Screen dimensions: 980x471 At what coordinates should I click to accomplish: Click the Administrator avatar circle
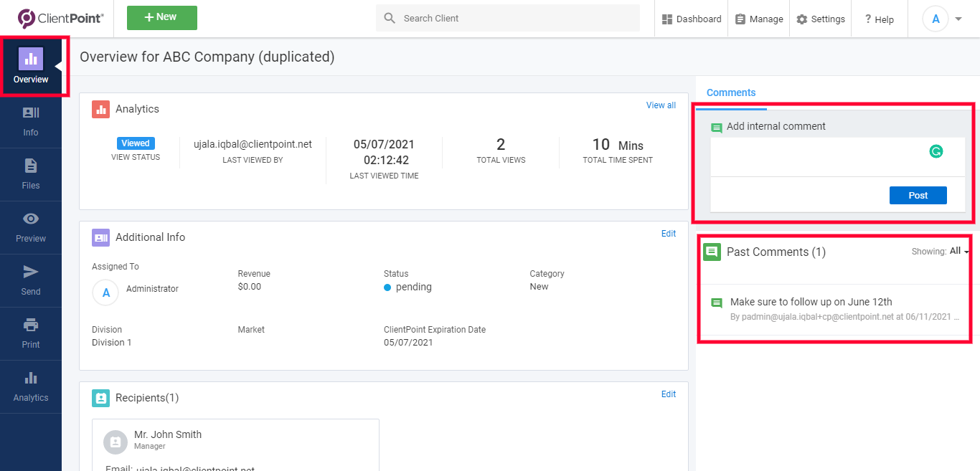click(x=106, y=292)
